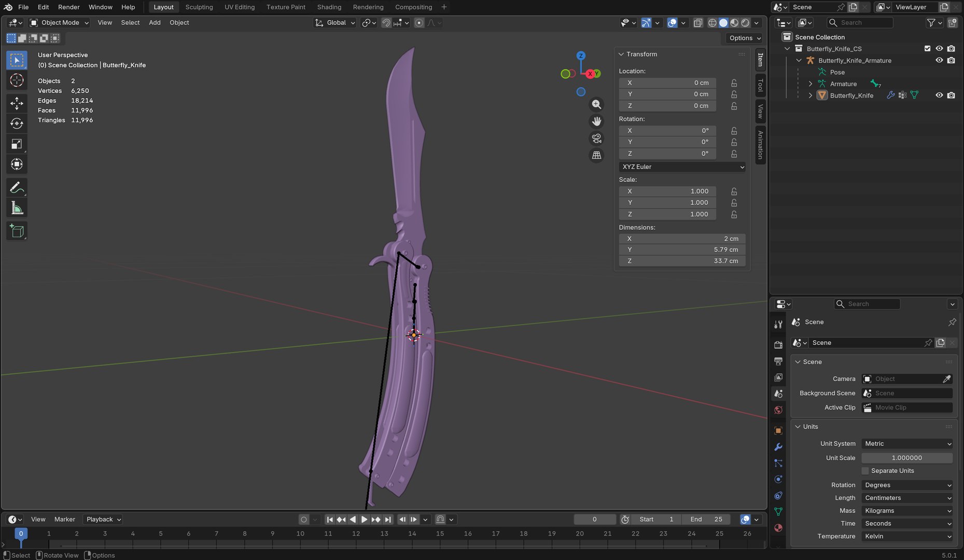Open the Unit System Metric dropdown
964x560 pixels.
click(x=907, y=444)
